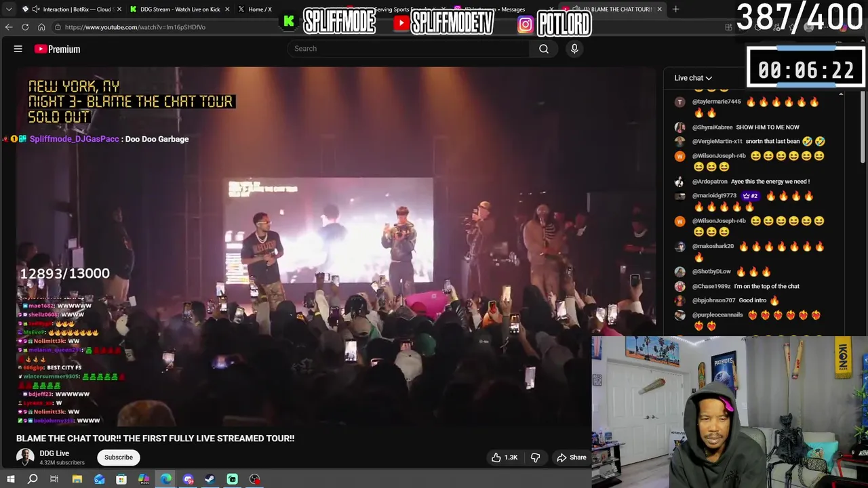This screenshot has width=868, height=488.
Task: Switch to DDG Stream Kick tab
Action: click(x=179, y=9)
